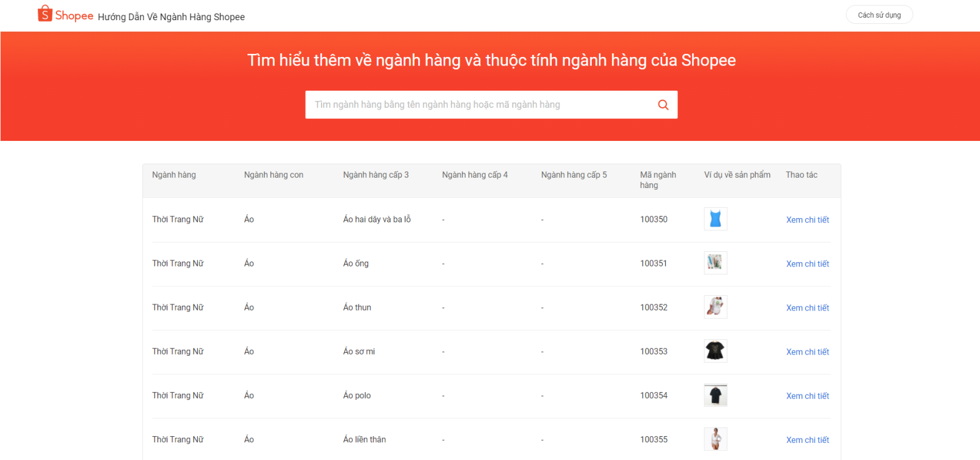Open Áo thun example product image
The width and height of the screenshot is (980, 460).
click(x=715, y=307)
